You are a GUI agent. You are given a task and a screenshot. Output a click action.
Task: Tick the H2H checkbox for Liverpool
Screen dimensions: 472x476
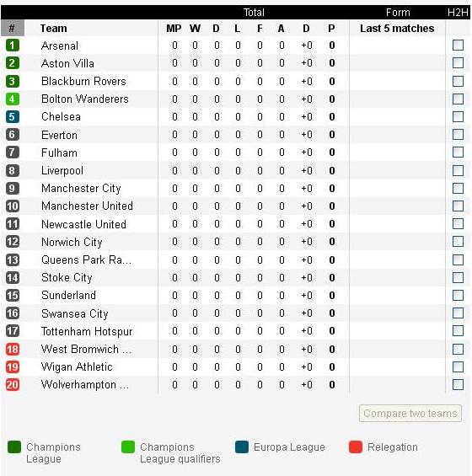click(x=458, y=171)
